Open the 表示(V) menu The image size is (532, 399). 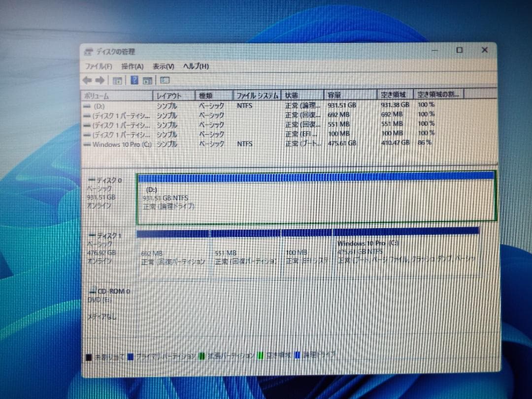163,66
